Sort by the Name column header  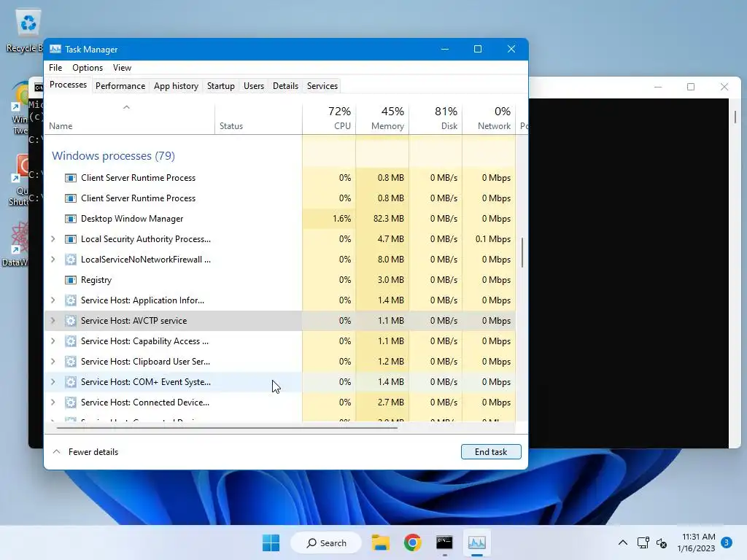point(129,119)
